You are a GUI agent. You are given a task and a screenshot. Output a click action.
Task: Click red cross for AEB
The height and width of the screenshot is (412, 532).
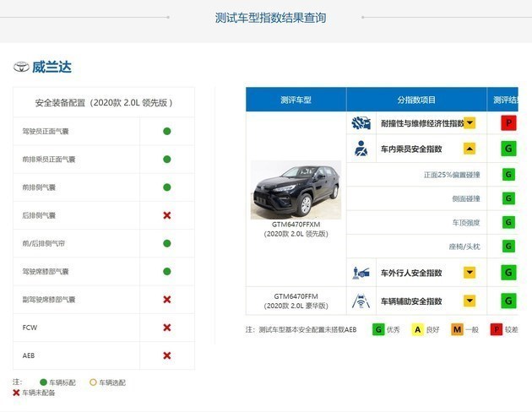tap(167, 355)
